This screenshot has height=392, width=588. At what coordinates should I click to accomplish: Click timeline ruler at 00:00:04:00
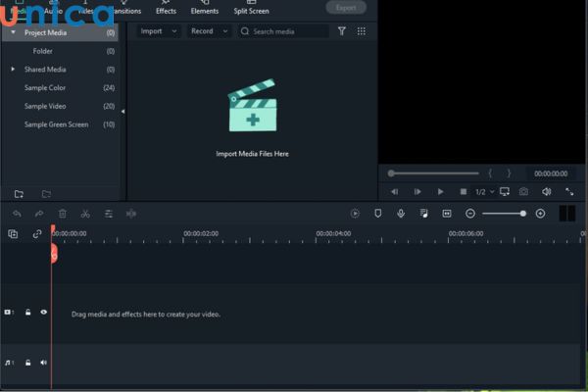click(333, 233)
